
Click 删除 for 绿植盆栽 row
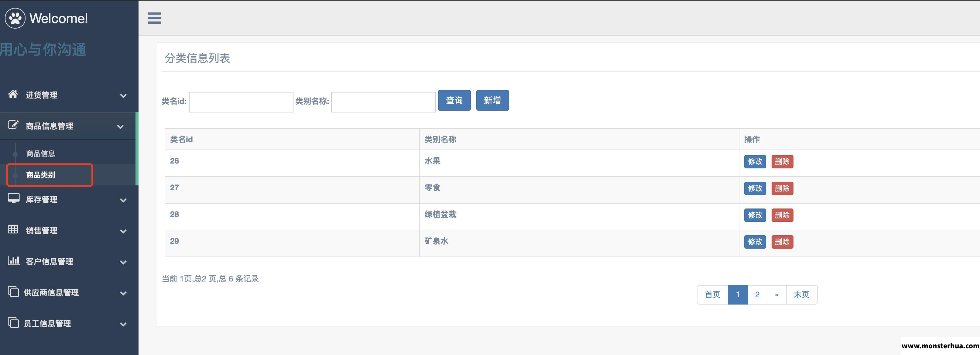(782, 215)
